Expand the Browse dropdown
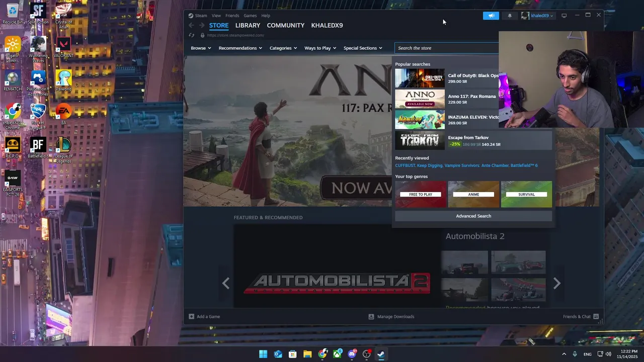 click(x=201, y=48)
